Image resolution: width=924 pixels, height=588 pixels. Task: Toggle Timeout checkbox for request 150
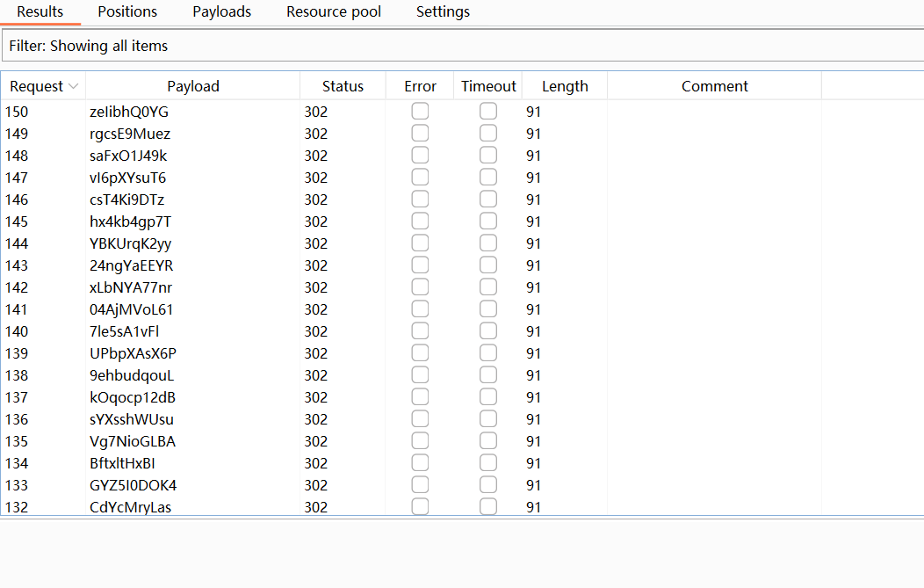click(488, 112)
